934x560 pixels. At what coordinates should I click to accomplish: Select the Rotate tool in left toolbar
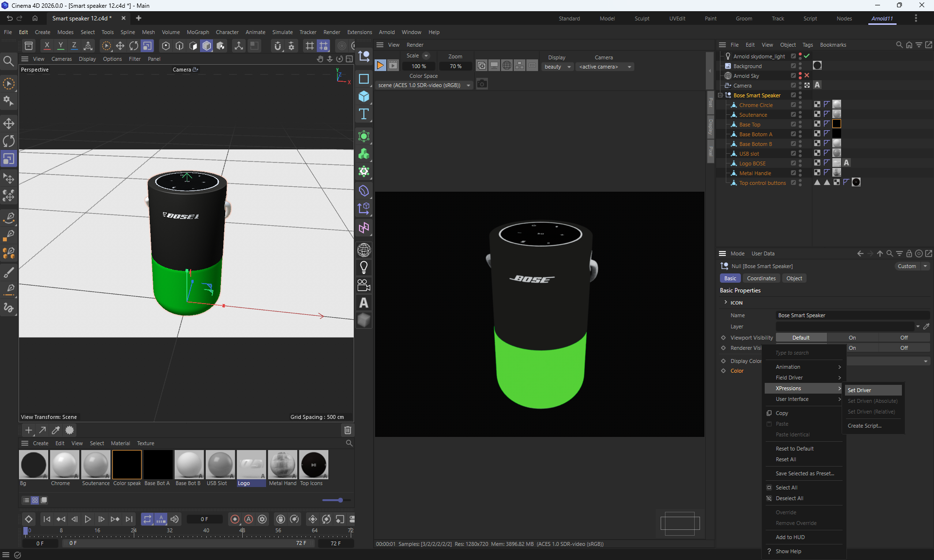pyautogui.click(x=9, y=141)
